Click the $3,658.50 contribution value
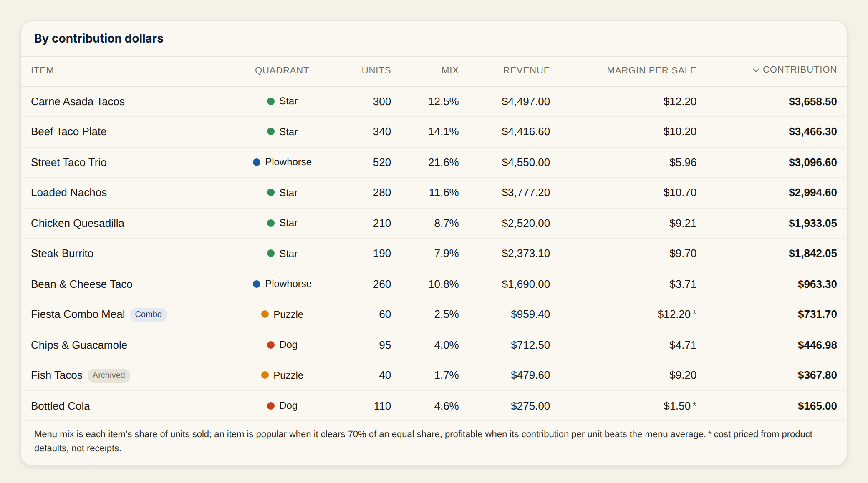Viewport: 868px width, 483px height. pyautogui.click(x=812, y=101)
